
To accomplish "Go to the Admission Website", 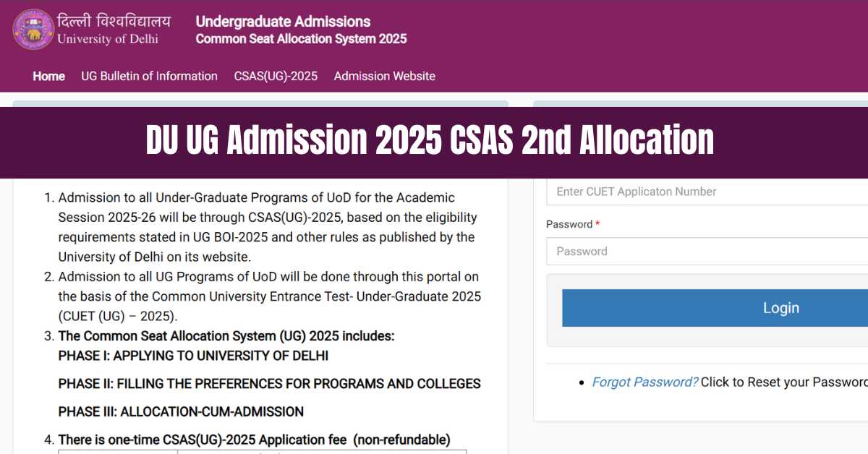I will pyautogui.click(x=384, y=76).
